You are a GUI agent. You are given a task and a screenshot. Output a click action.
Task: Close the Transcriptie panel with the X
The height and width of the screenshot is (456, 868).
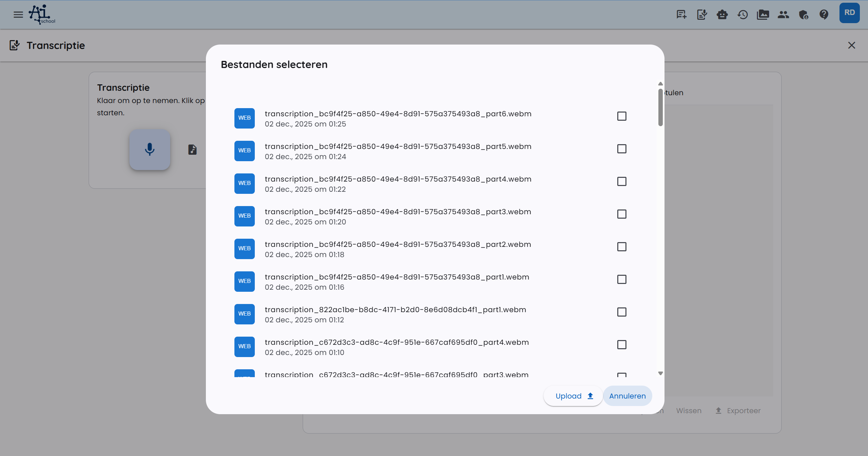(852, 45)
